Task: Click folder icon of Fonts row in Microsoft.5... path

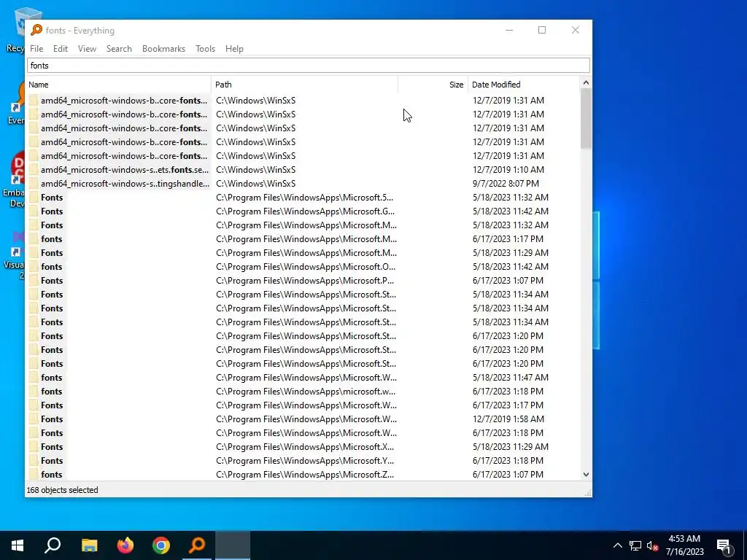Action: click(34, 198)
